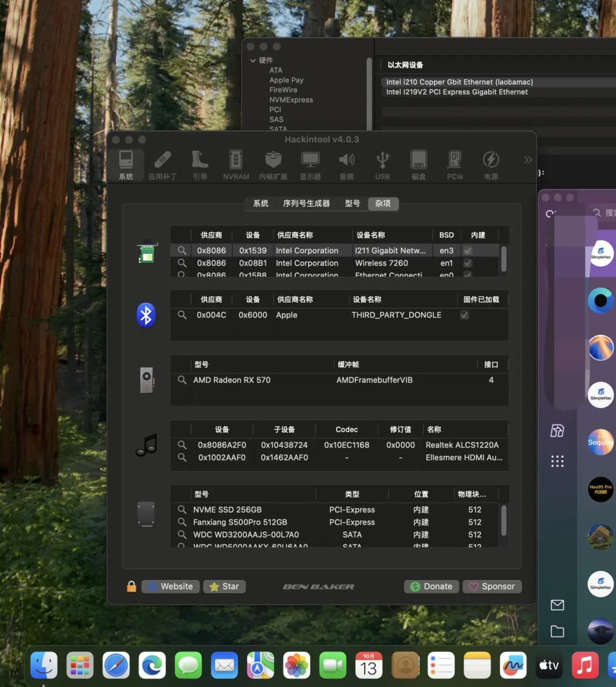Screen dimensions: 616x687
Task: Open the 应用补丁 patch tool
Action: 162,165
